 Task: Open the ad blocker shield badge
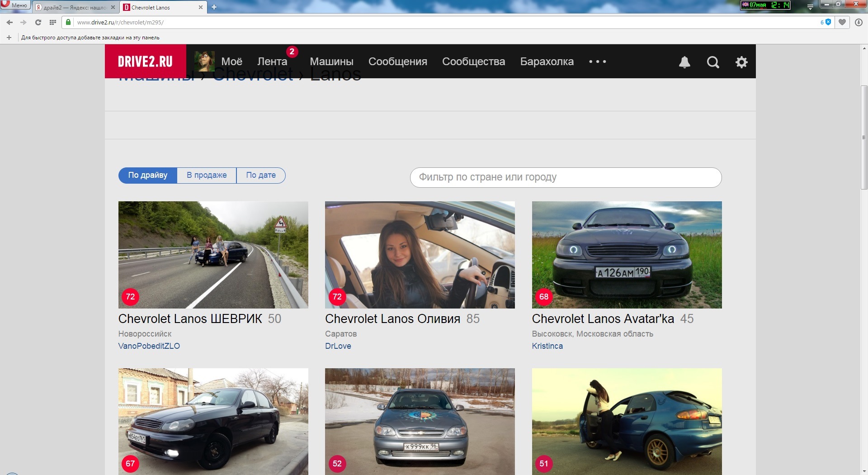click(826, 22)
